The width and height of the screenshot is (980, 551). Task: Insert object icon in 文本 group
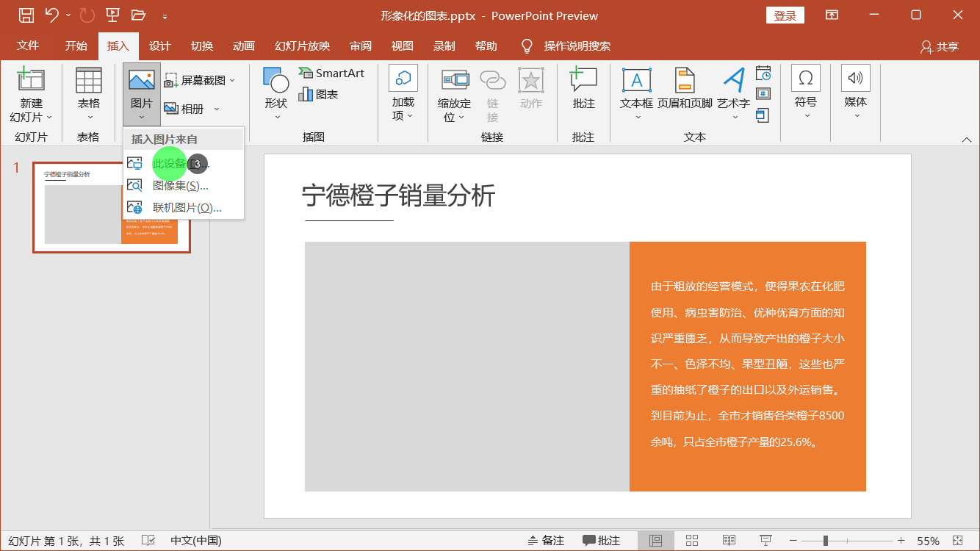point(763,115)
